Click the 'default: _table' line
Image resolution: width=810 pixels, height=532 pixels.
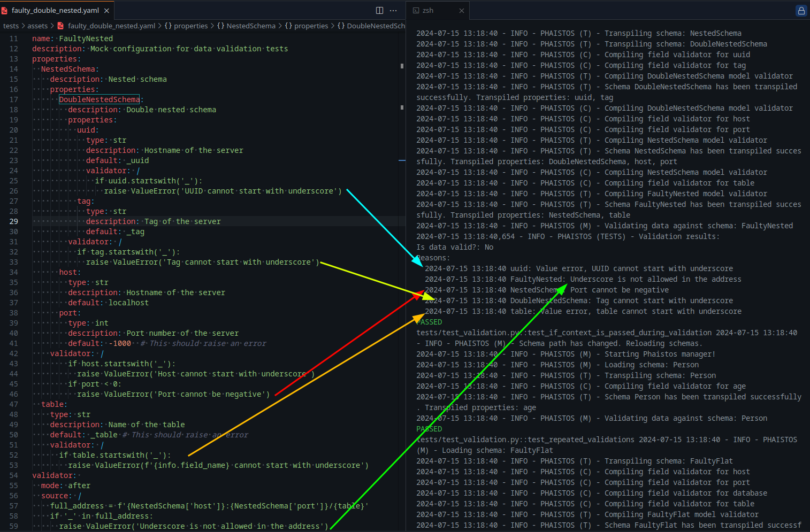coord(84,435)
